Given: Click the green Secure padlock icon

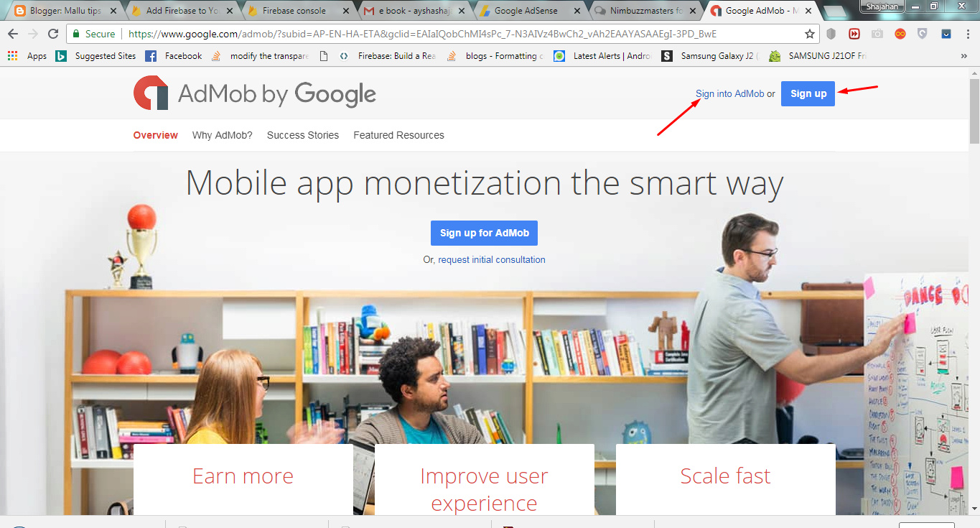Looking at the screenshot, I should pos(76,34).
